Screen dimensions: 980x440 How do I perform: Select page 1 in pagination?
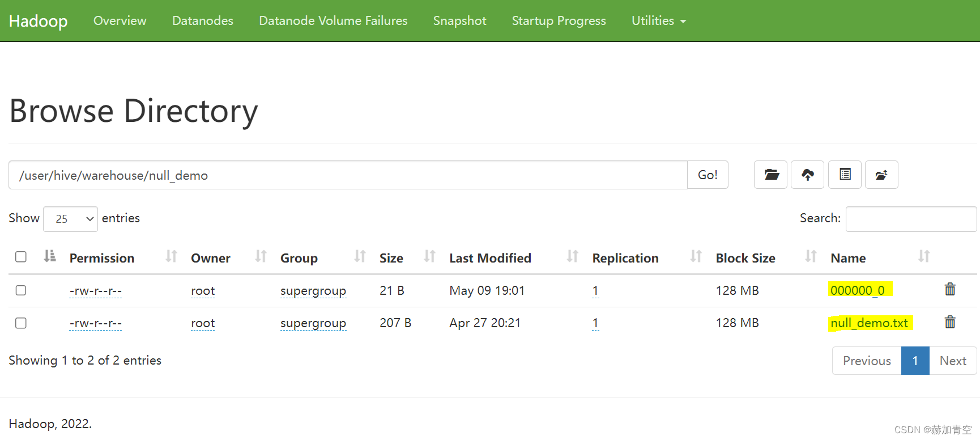(x=915, y=361)
